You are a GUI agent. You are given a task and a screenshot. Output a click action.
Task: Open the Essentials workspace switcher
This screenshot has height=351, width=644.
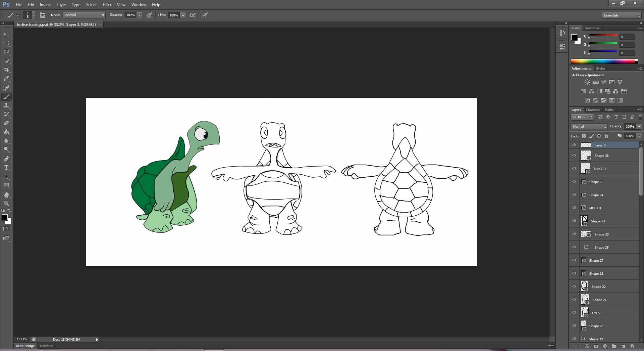point(621,15)
